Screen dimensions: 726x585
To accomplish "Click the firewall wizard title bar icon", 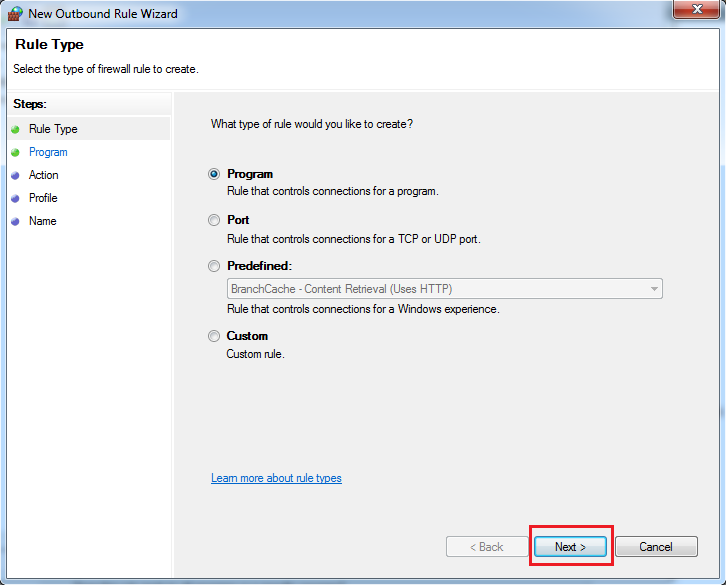I will (14, 13).
